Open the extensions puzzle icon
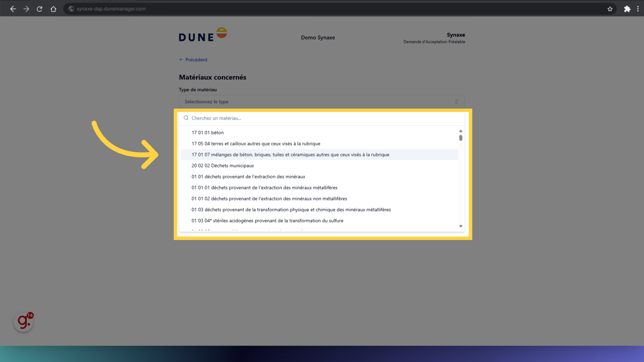The width and height of the screenshot is (644, 362). coord(627,9)
